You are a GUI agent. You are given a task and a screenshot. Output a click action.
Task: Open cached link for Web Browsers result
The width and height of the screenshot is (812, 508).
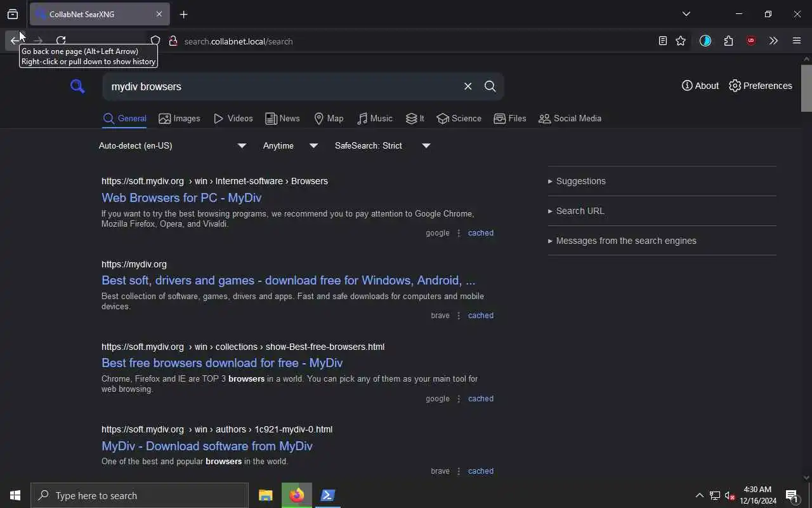coord(481,233)
